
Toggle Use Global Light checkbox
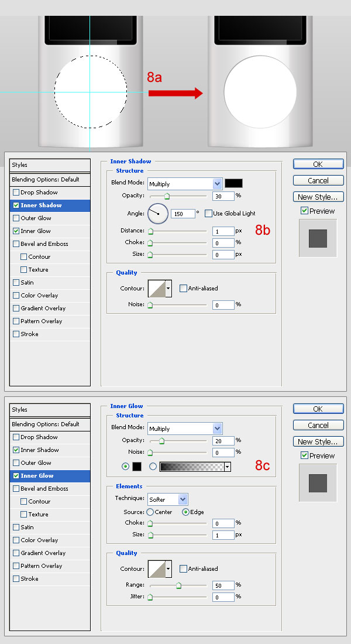(x=208, y=213)
